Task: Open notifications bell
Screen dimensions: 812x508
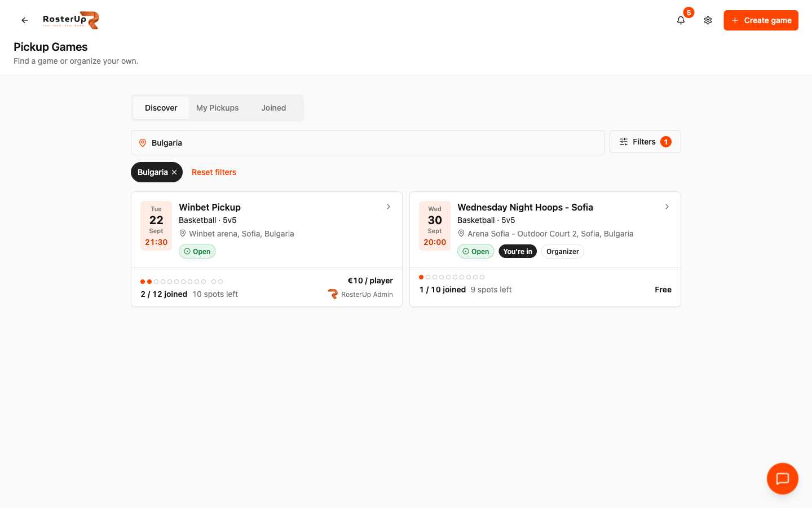Action: (681, 20)
